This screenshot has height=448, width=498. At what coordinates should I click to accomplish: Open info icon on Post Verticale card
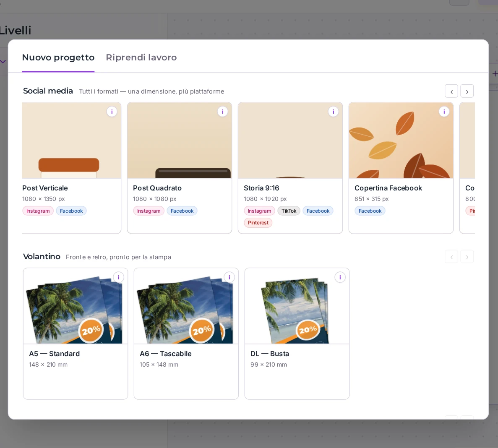point(112,112)
